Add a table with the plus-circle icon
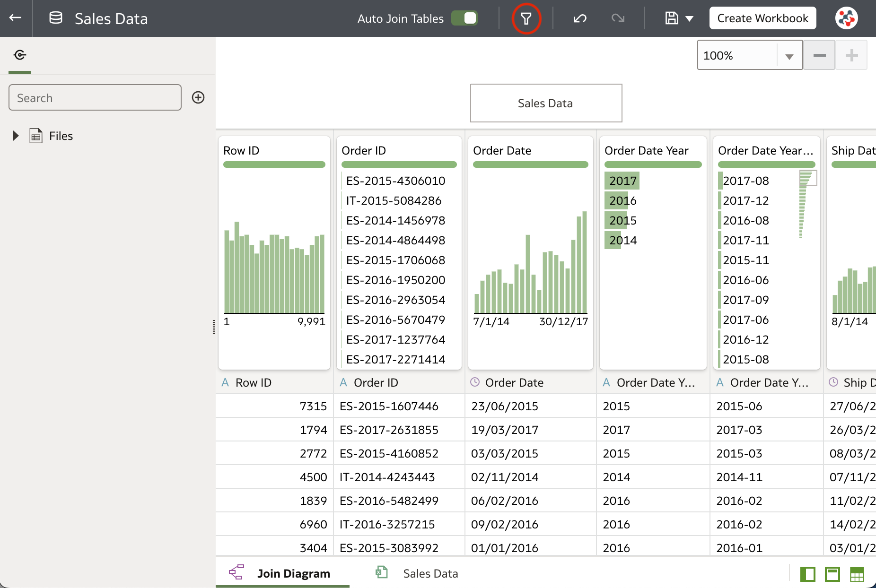 click(x=198, y=97)
